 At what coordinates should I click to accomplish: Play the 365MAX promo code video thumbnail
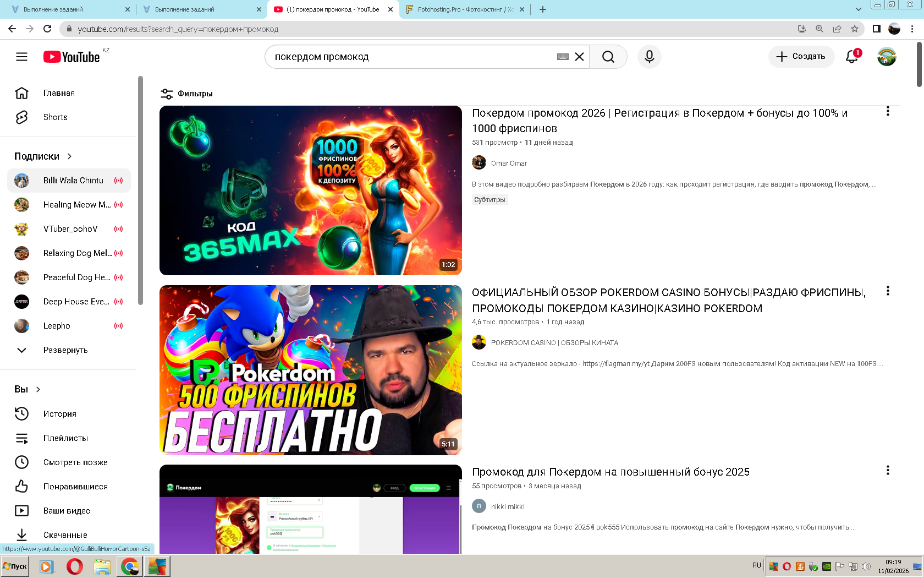coord(311,190)
